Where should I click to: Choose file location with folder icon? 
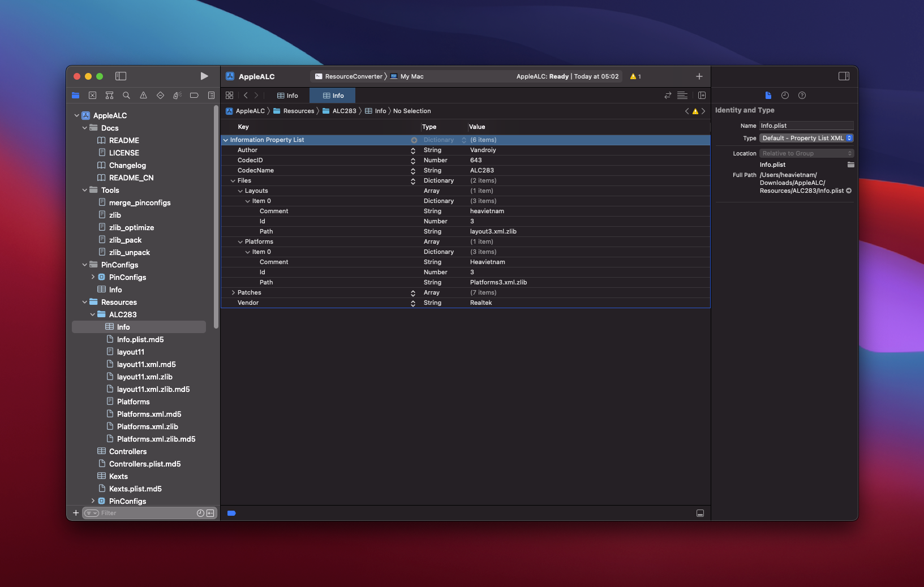(850, 165)
